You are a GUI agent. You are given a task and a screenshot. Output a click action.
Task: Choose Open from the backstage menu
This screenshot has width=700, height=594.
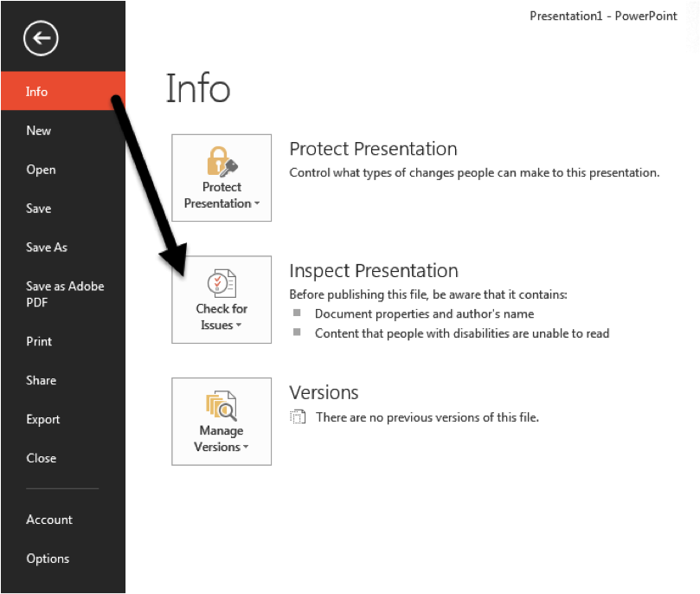41,170
